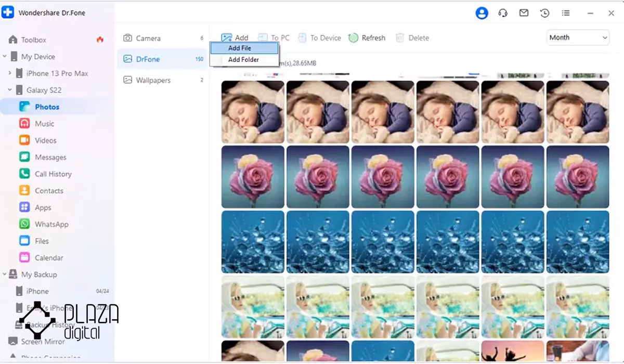Select Photos under Galaxy S22

tap(47, 107)
